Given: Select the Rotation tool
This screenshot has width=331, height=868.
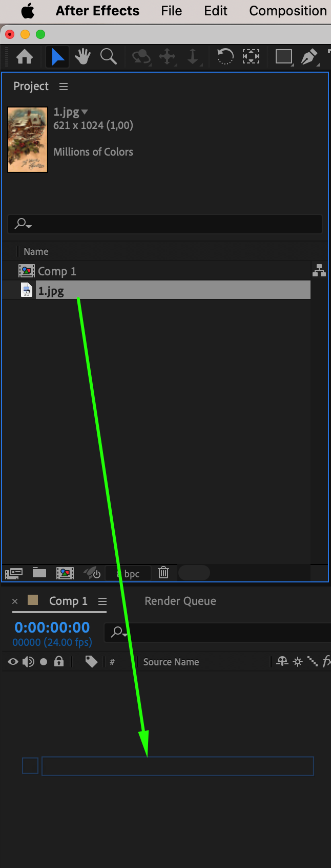Looking at the screenshot, I should 225,56.
